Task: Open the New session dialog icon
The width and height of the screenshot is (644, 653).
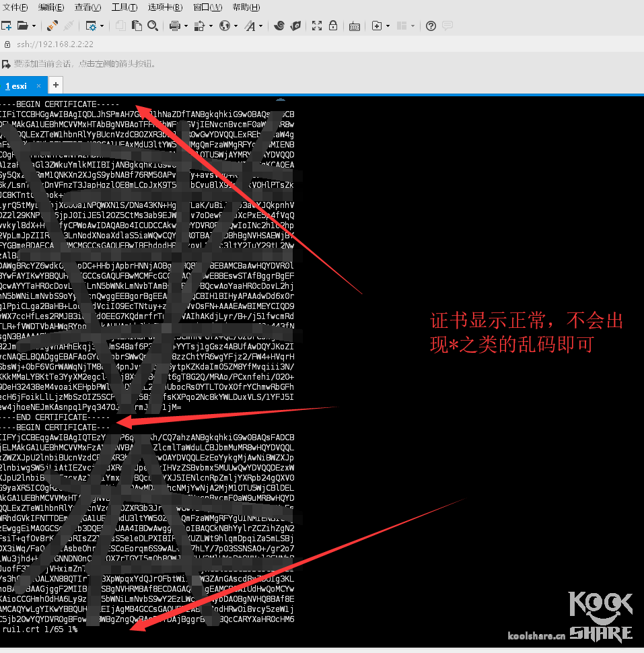Action: pos(7,26)
